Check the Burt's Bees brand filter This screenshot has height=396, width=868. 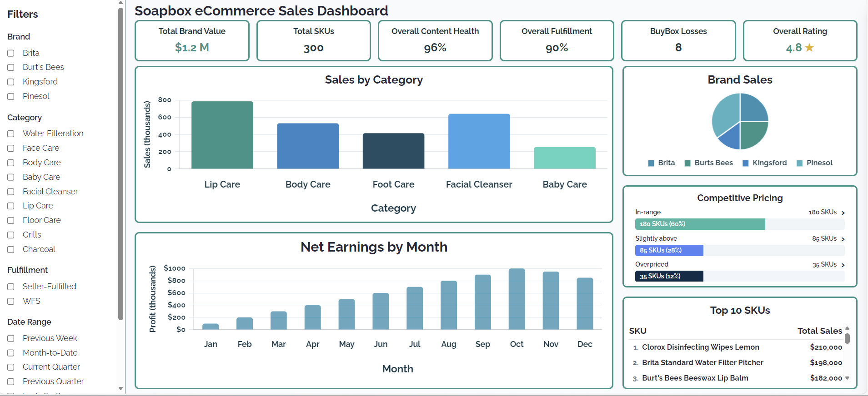point(11,67)
